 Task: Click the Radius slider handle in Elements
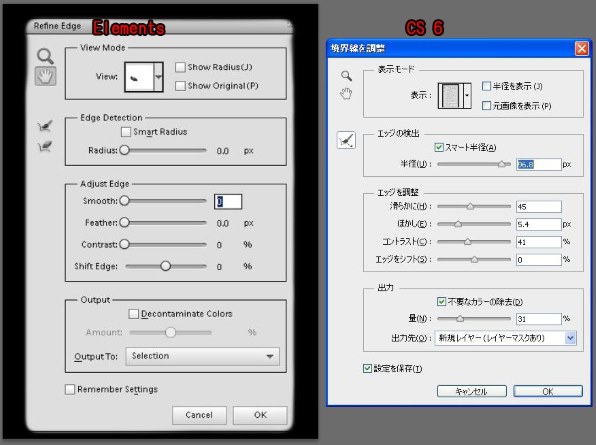point(124,150)
